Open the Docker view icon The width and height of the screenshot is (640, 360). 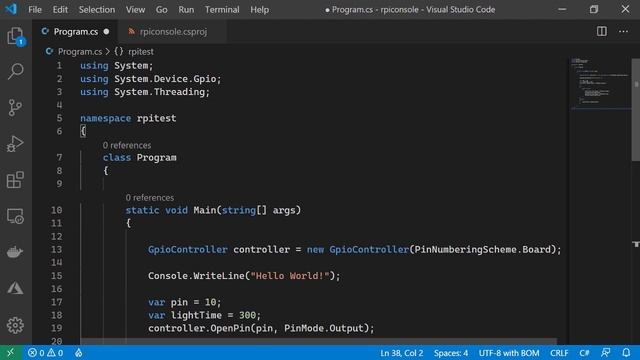(16, 252)
